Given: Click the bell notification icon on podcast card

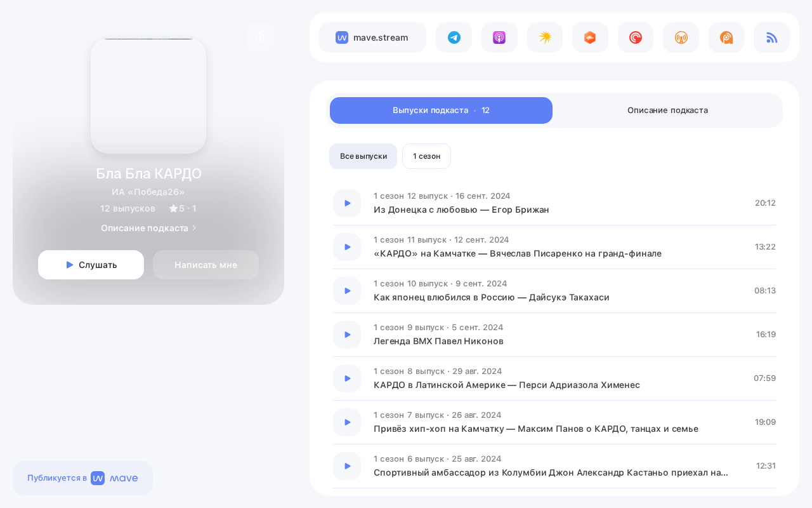Looking at the screenshot, I should 260,37.
